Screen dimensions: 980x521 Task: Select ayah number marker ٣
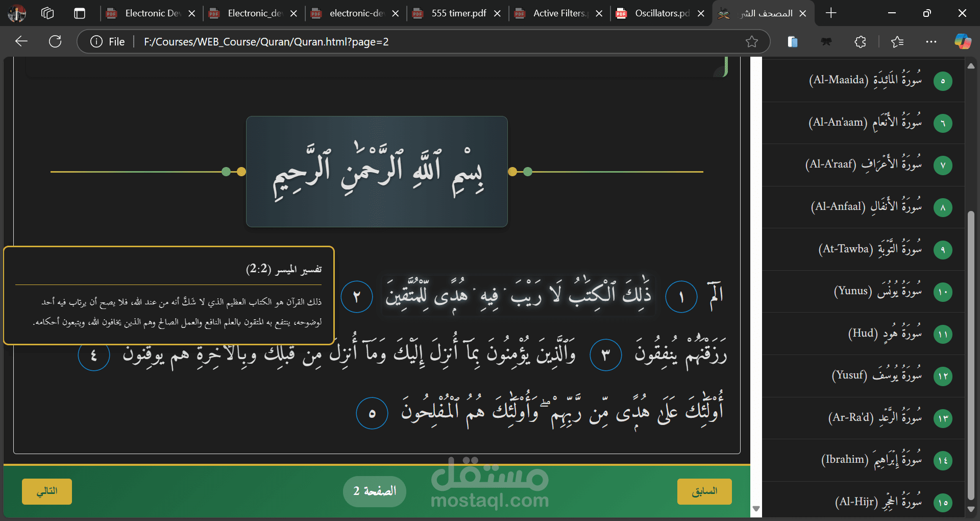606,354
